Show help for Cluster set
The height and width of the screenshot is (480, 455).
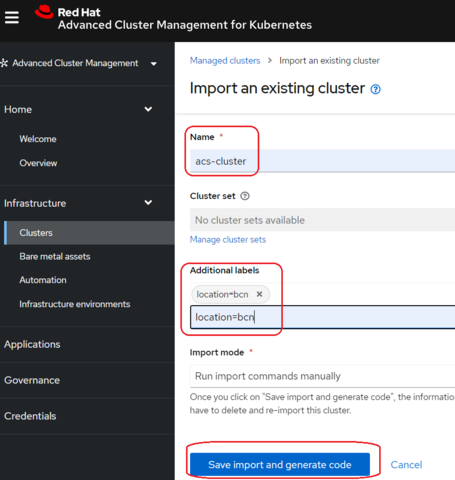click(x=245, y=196)
